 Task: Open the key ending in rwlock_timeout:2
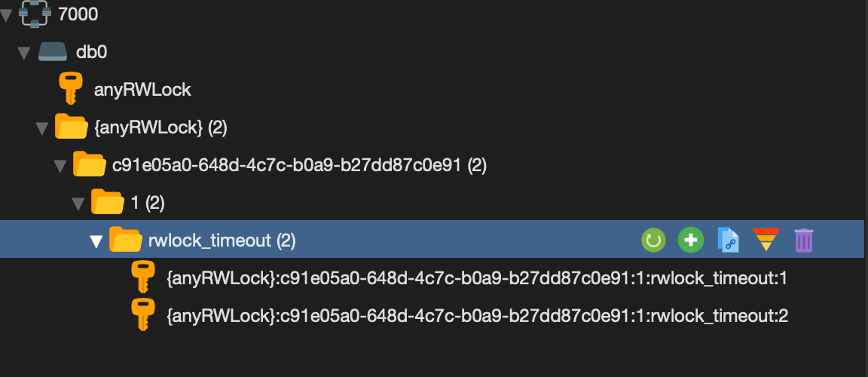(476, 317)
